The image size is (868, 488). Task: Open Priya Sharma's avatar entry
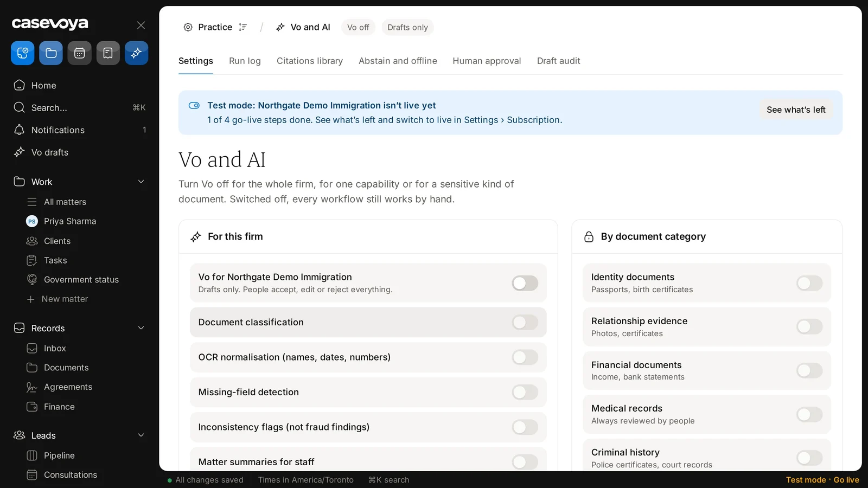click(32, 221)
